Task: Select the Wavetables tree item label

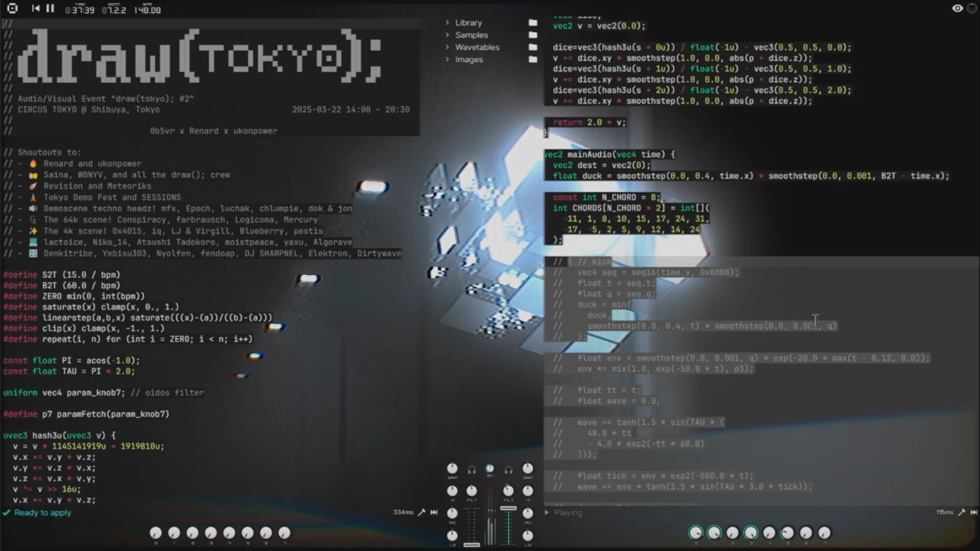Action: click(477, 47)
